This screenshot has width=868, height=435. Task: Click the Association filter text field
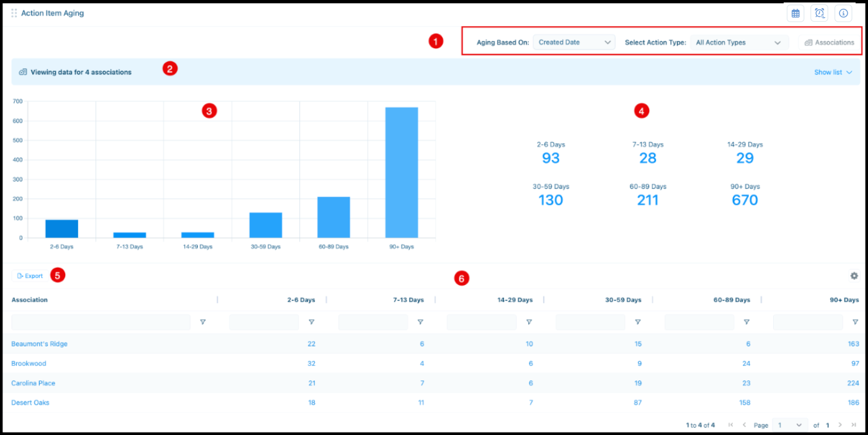[100, 322]
